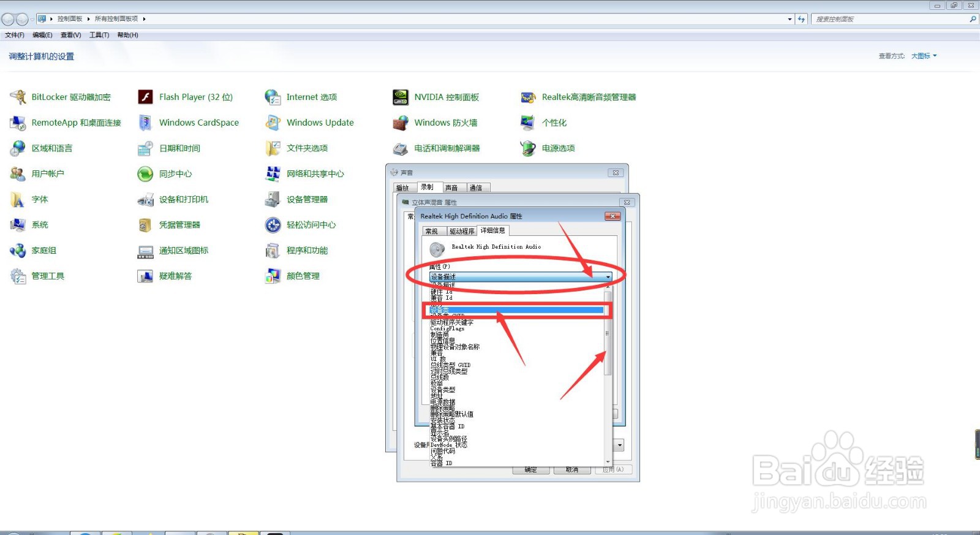Open 设备用法 dropdown in 立体声混音 属性
This screenshot has height=535, width=980.
click(620, 446)
